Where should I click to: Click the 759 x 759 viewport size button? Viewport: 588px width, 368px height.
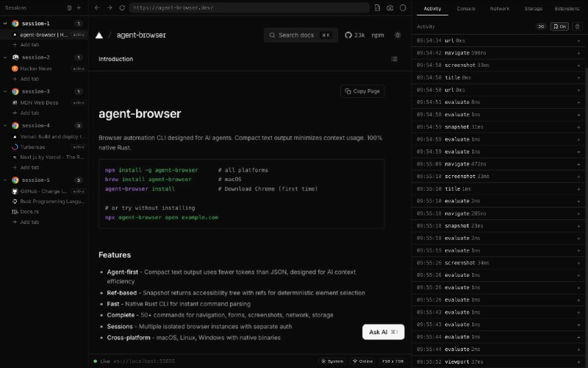pos(392,361)
